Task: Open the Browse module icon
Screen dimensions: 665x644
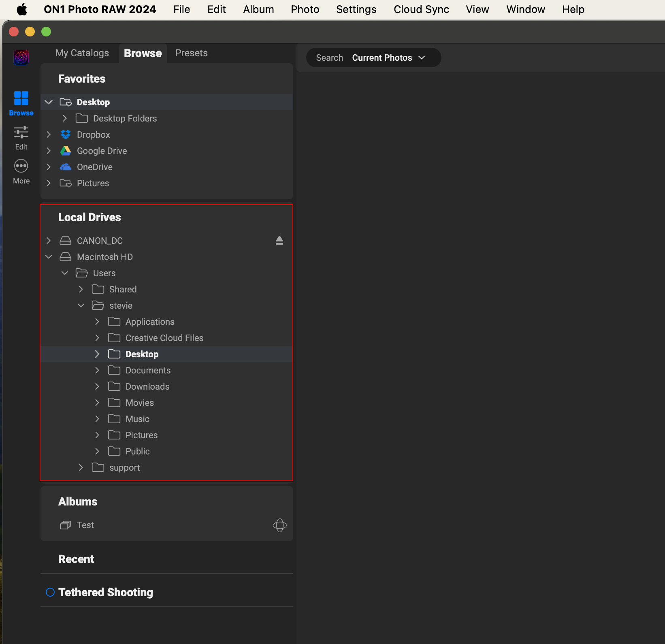Action: [x=21, y=98]
